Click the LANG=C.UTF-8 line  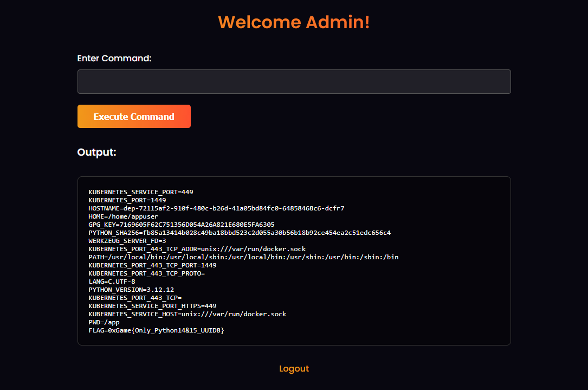click(x=112, y=282)
